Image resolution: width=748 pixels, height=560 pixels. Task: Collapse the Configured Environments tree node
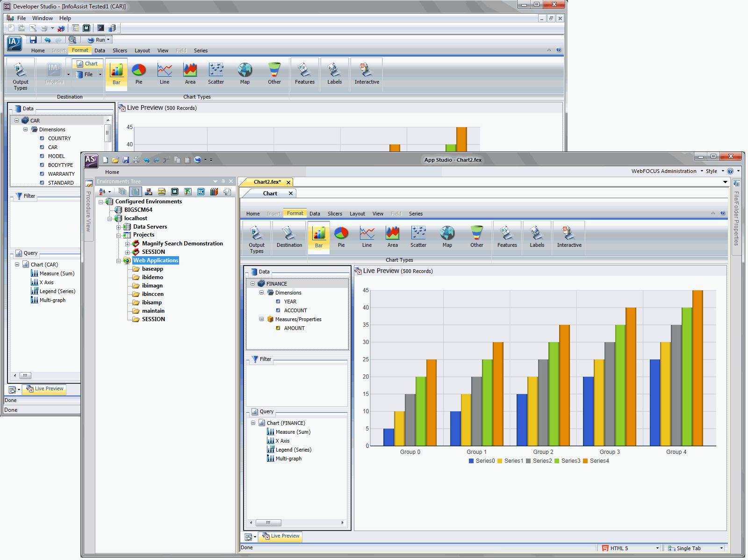(x=101, y=202)
